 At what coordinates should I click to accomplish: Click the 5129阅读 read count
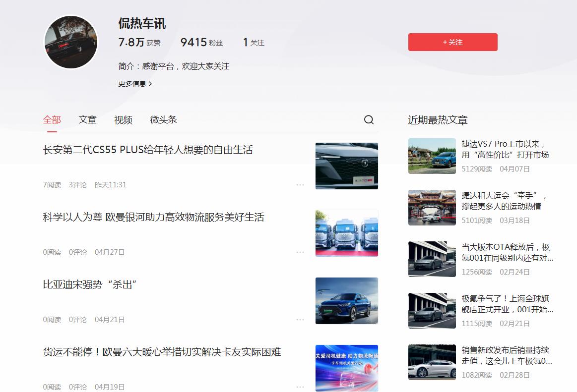[x=477, y=169]
